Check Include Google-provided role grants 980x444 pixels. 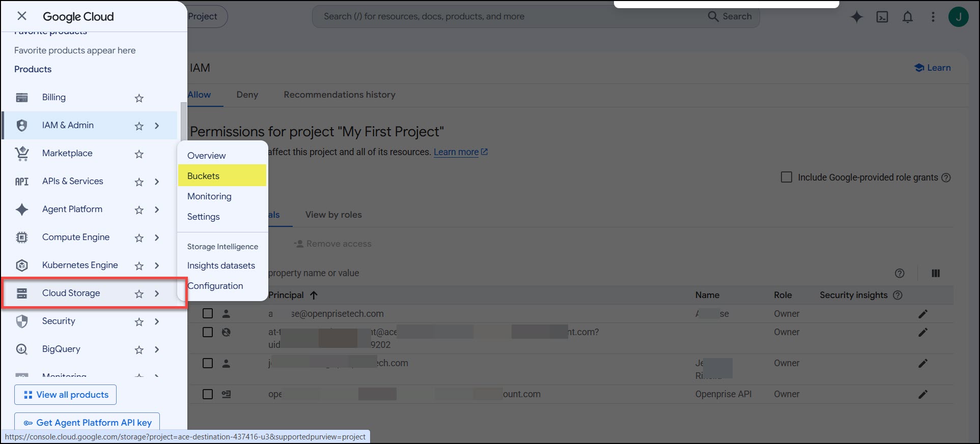[787, 177]
